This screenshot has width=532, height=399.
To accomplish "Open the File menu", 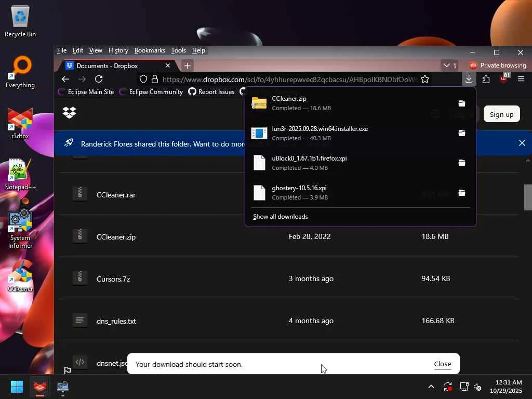I will (x=62, y=50).
